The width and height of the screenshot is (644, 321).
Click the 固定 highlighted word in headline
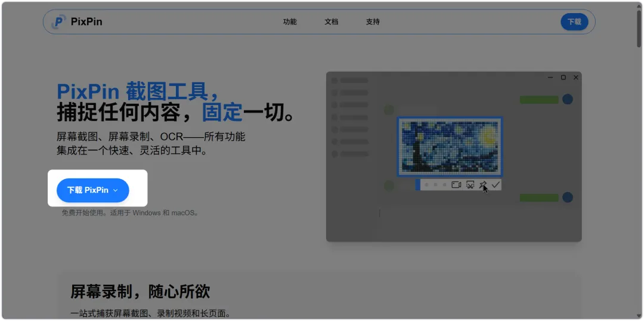(x=222, y=113)
